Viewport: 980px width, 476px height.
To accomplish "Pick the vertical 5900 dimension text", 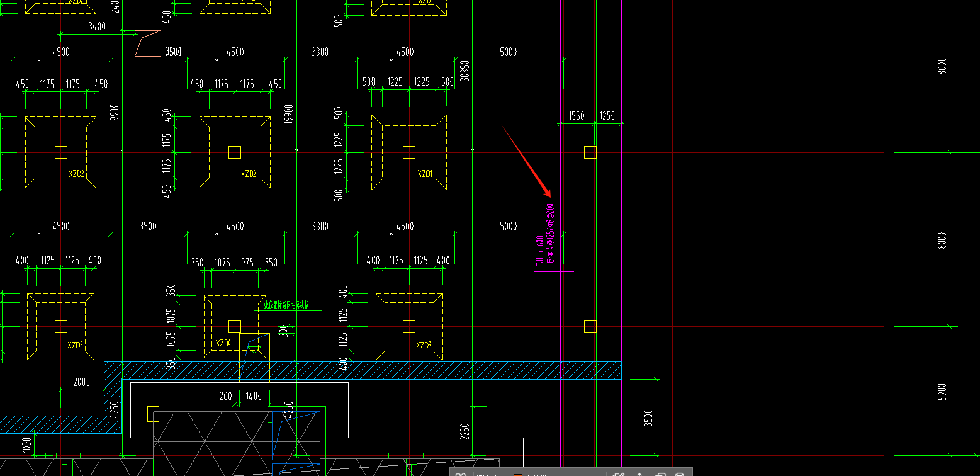I will [x=942, y=392].
